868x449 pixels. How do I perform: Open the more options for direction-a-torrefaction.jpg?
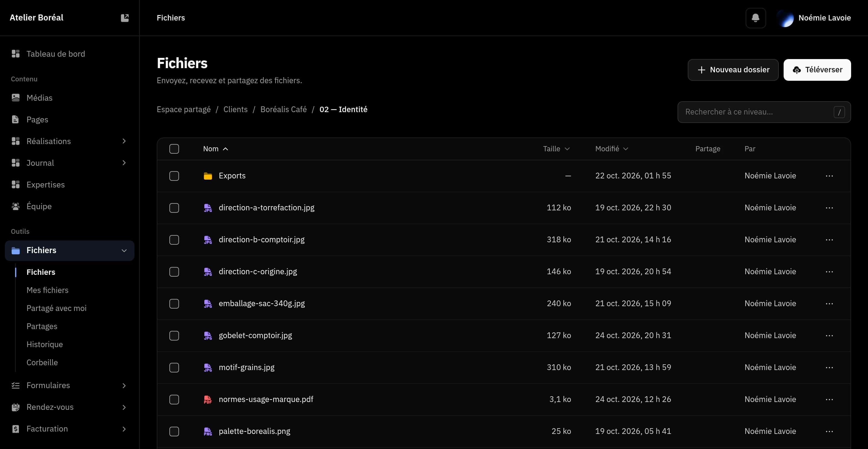point(829,208)
